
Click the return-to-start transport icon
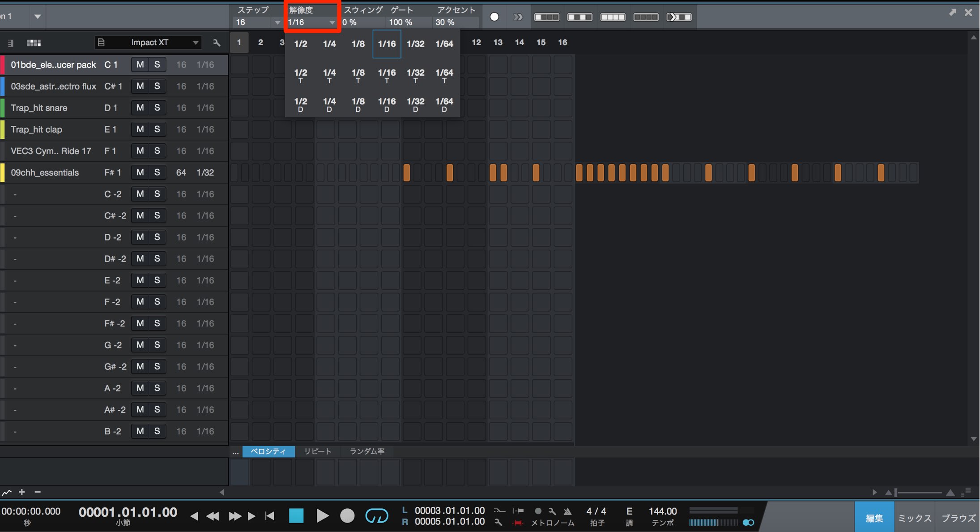click(x=270, y=516)
